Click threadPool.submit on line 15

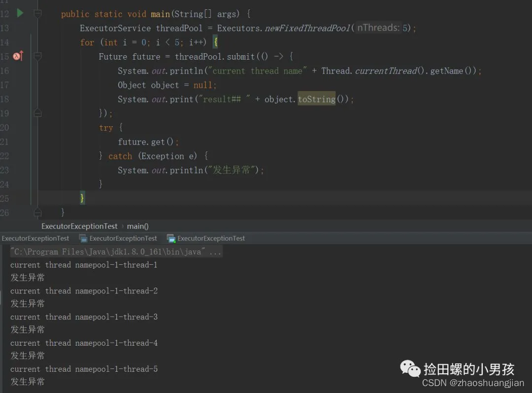click(x=214, y=56)
